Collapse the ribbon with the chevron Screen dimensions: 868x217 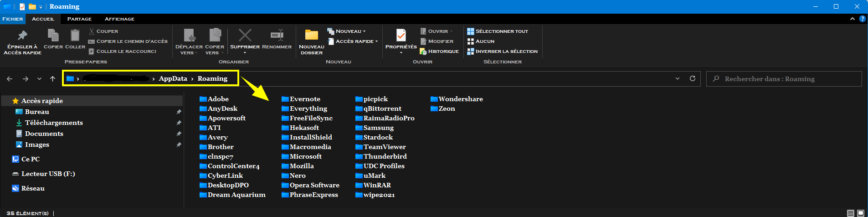point(852,19)
